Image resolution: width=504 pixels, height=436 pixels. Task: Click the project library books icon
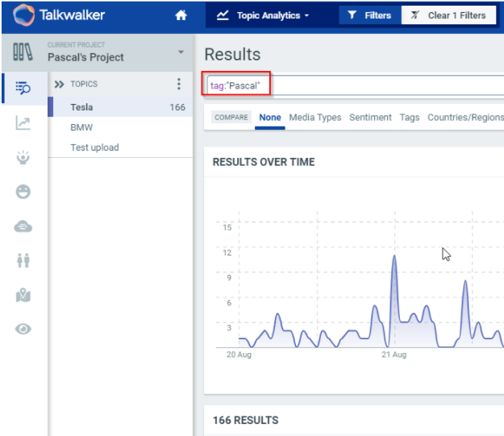coord(23,52)
